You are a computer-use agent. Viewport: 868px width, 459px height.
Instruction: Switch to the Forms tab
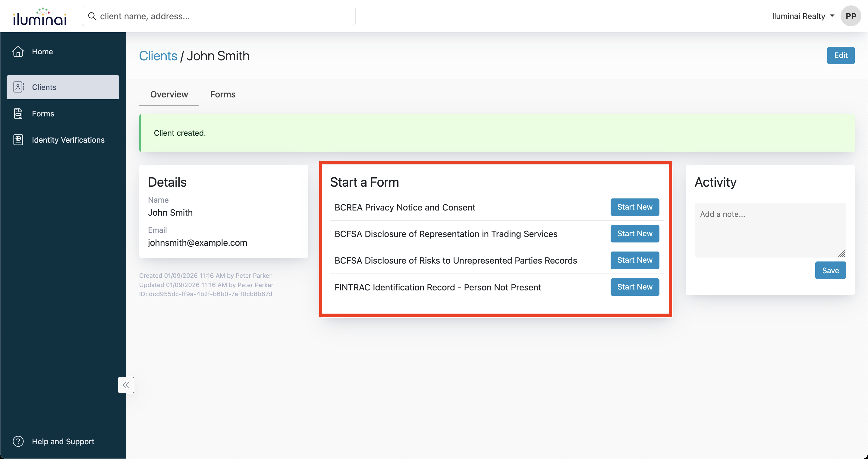coord(223,94)
